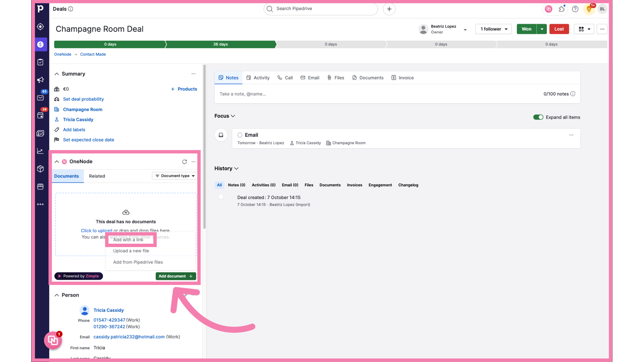Collapse the Summary section
This screenshot has width=644, height=362.
[x=57, y=74]
